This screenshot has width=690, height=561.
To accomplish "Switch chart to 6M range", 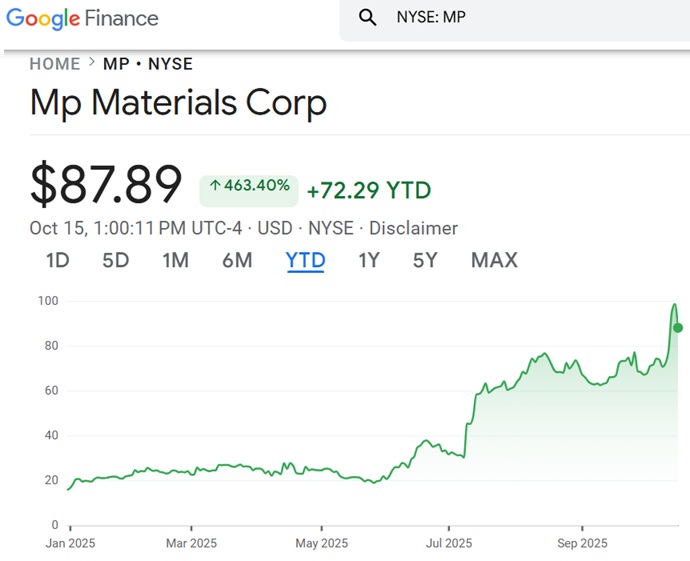I will pyautogui.click(x=237, y=260).
